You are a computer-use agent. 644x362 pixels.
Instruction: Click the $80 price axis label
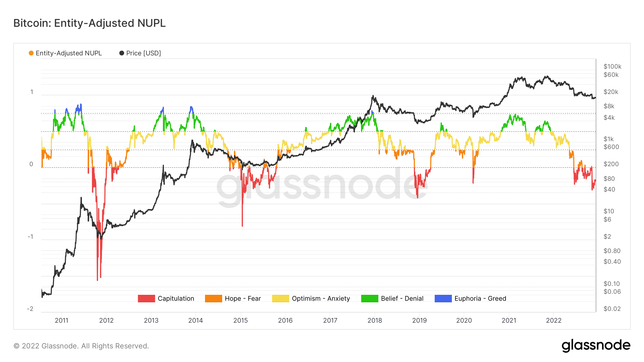click(609, 179)
